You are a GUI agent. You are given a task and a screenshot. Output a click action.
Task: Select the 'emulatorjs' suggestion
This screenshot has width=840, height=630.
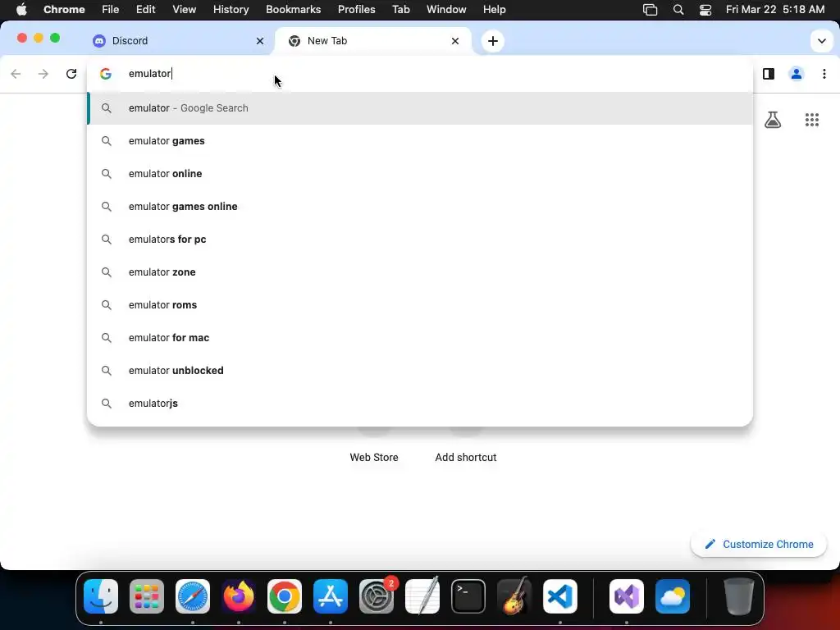point(420,404)
